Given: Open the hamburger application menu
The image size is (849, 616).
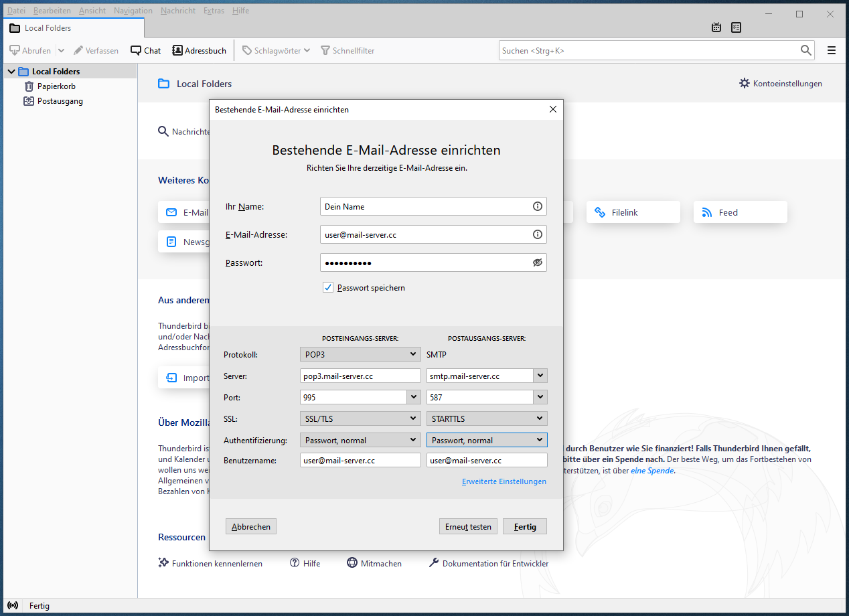Looking at the screenshot, I should coord(832,50).
